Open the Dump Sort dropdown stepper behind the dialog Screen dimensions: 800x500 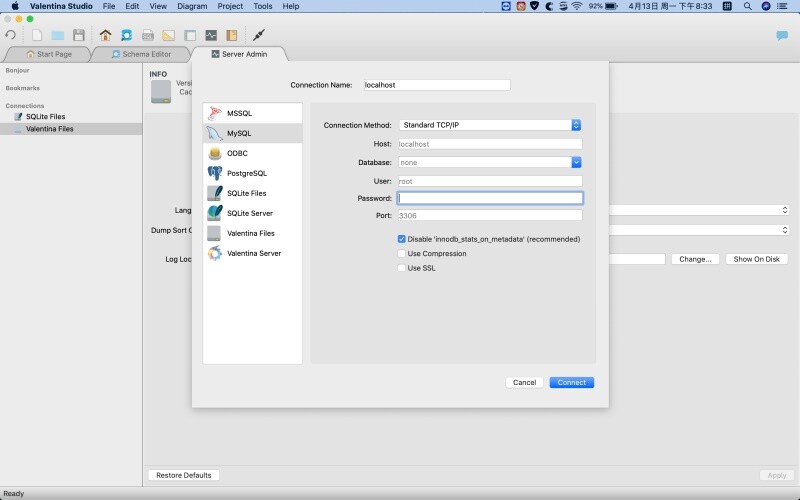pyautogui.click(x=785, y=230)
